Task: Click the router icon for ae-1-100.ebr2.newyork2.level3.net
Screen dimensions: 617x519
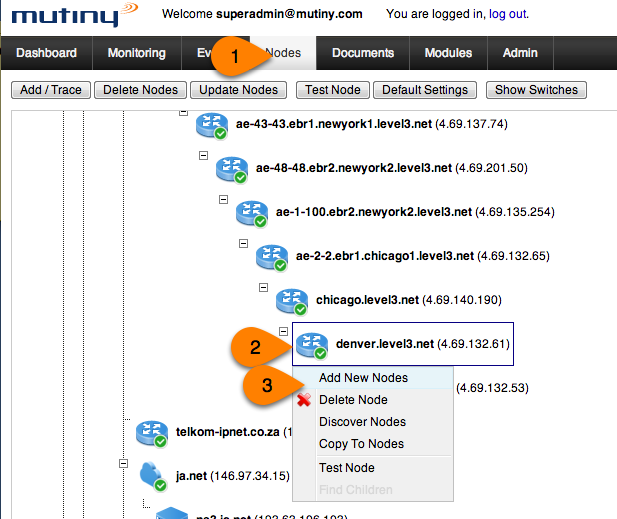Action: 252,214
